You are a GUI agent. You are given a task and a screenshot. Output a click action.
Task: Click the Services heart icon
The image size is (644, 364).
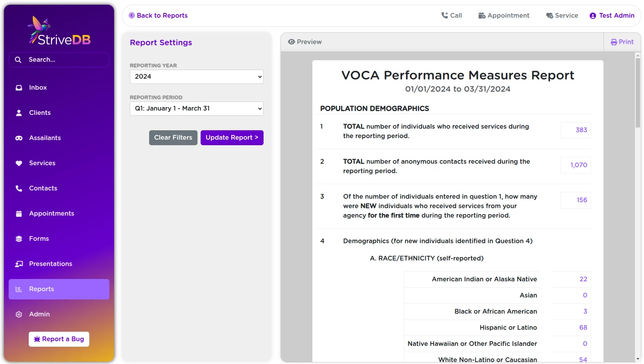click(19, 163)
